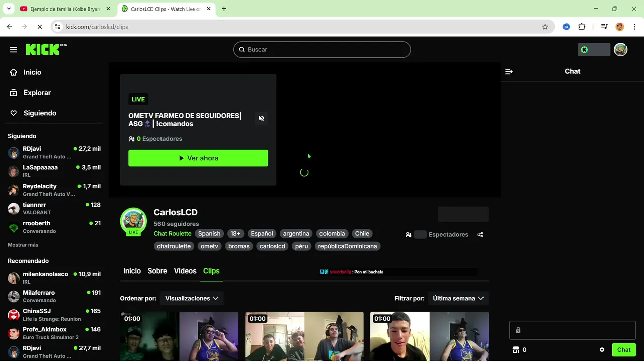Open Milaferraro recommended channel
This screenshot has height=362, width=644.
coord(54,296)
